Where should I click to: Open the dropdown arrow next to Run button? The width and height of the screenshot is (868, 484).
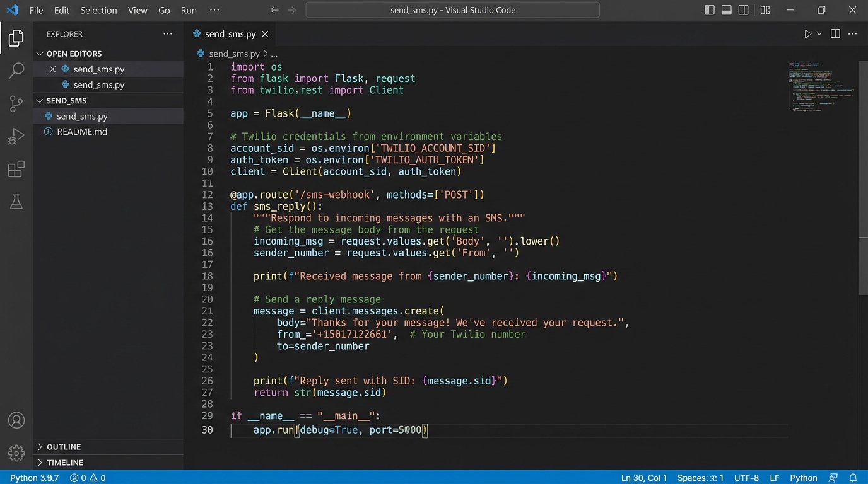click(819, 34)
